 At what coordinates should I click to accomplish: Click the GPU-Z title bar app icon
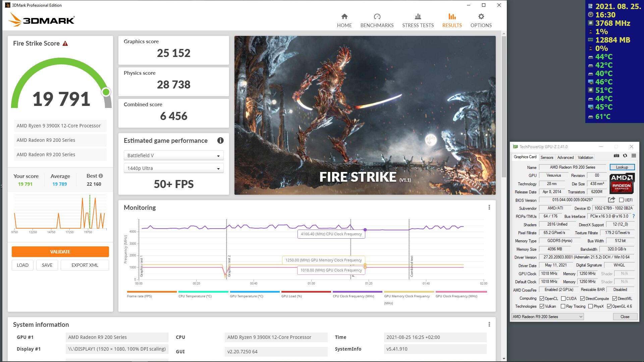point(515,146)
